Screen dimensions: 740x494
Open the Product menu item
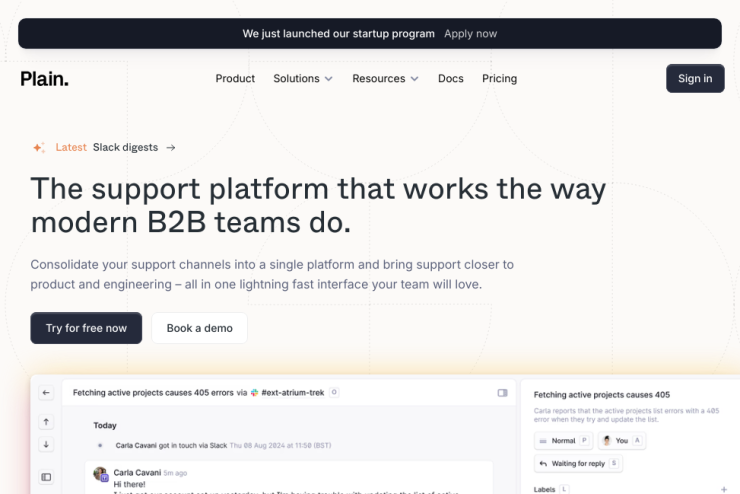(235, 79)
